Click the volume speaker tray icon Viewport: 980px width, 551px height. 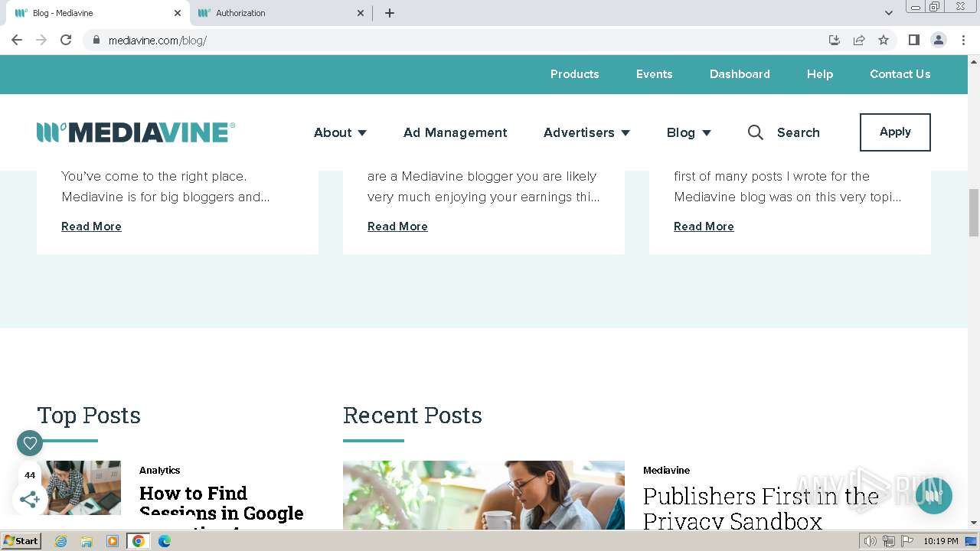pyautogui.click(x=870, y=541)
